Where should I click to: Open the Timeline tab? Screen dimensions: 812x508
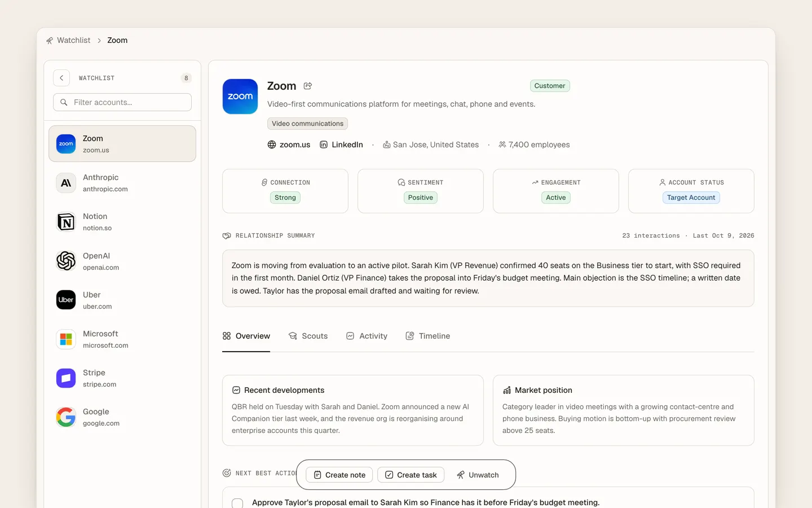(x=427, y=336)
